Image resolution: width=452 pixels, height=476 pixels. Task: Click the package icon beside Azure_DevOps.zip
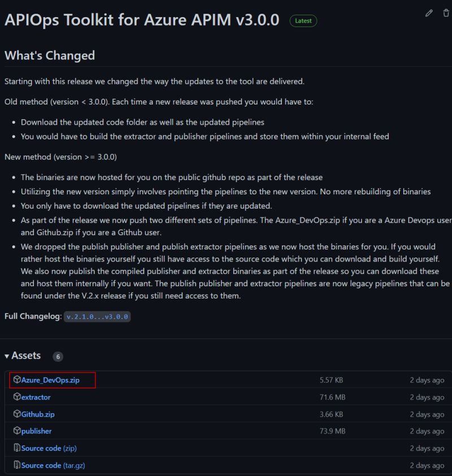point(18,380)
